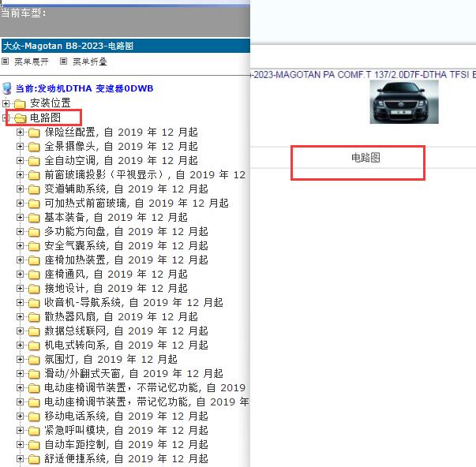The width and height of the screenshot is (476, 467).
Task: Click the 基本装备 folder icon
Action: tap(34, 218)
